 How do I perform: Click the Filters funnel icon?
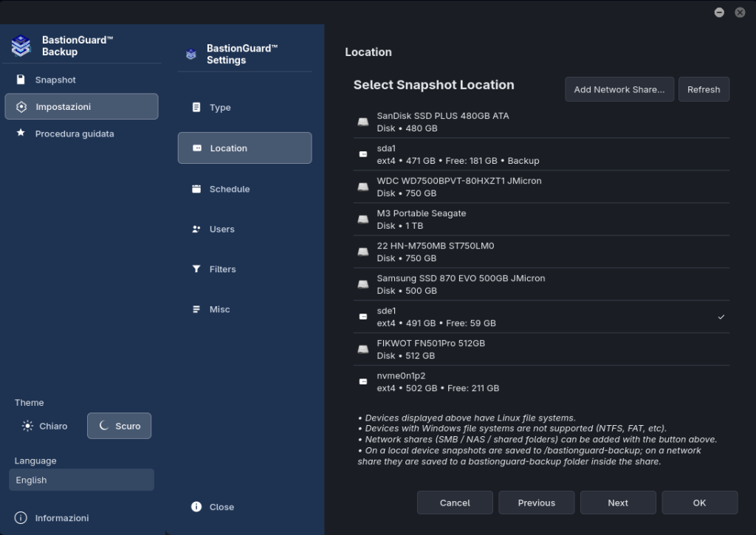pos(196,269)
